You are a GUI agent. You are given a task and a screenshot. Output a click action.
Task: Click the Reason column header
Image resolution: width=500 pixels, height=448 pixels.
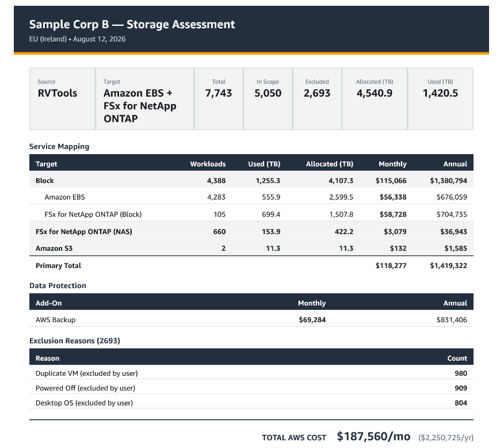[48, 358]
